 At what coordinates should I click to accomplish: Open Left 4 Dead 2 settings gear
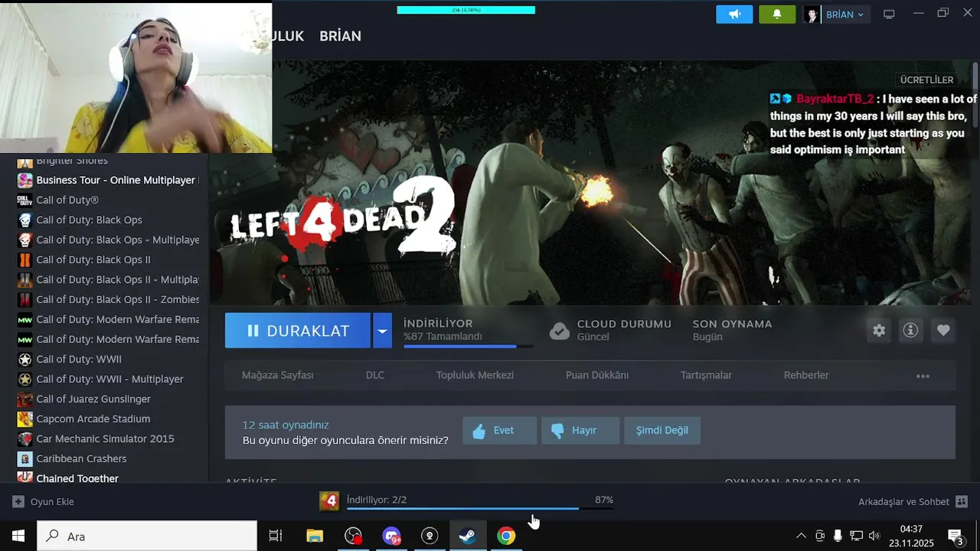point(879,331)
